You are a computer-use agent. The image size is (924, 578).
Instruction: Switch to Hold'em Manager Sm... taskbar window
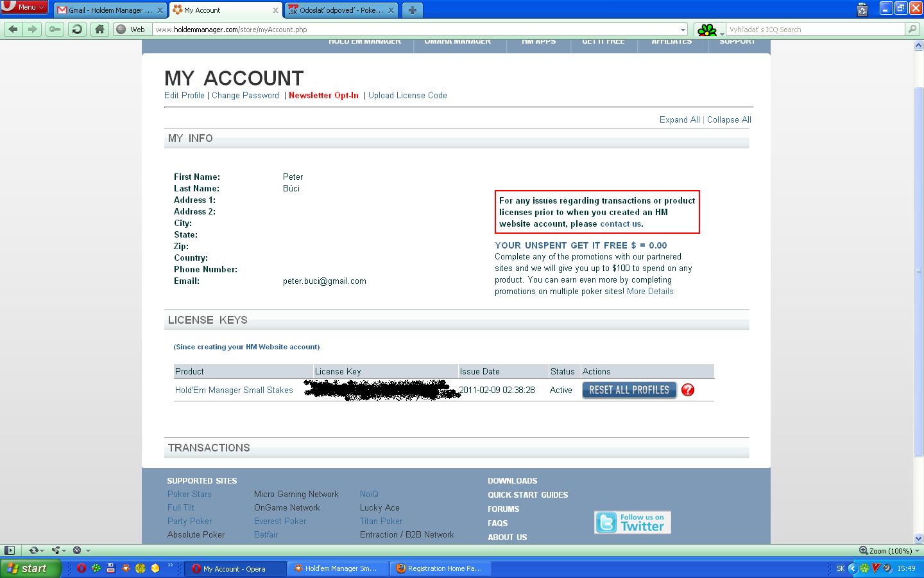click(x=337, y=568)
